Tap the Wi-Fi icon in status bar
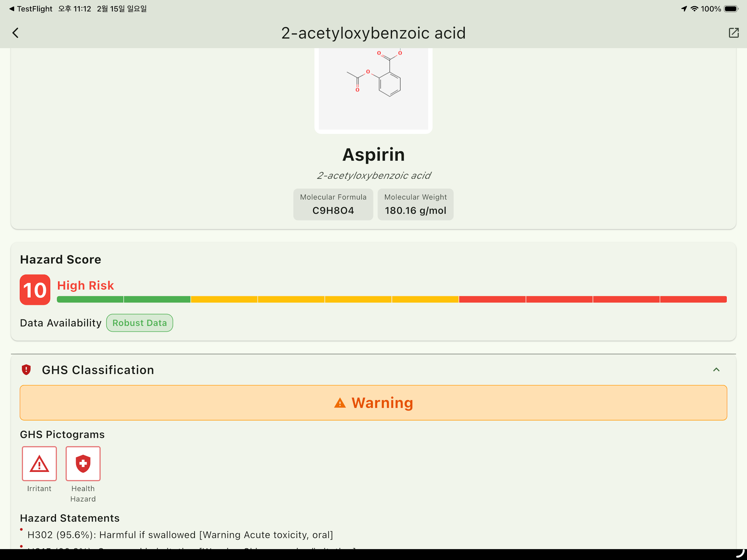Image resolution: width=747 pixels, height=560 pixels. point(694,9)
